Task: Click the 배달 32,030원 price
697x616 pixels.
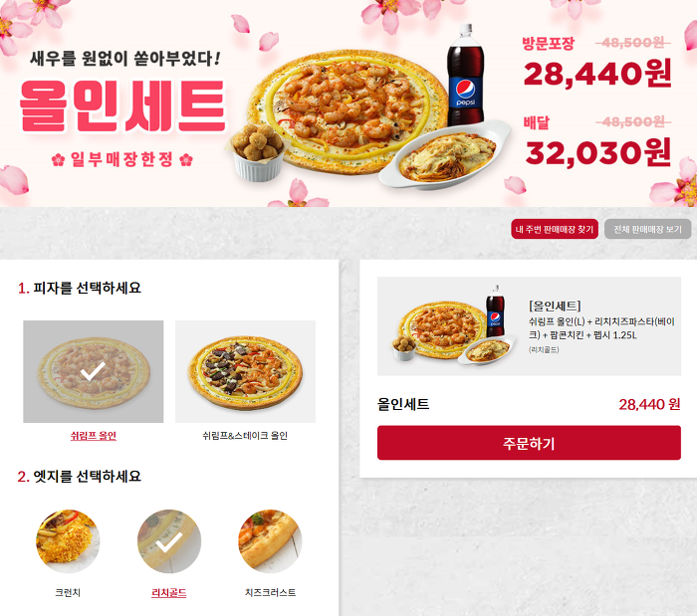Action: (597, 153)
